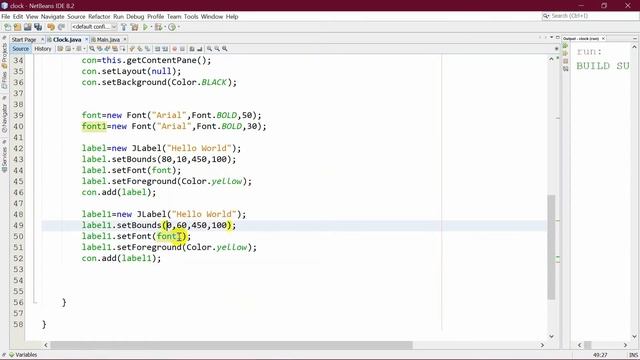Screen dimensions: 640x360
Task: Switch the editor to Source view
Action: pyautogui.click(x=20, y=49)
